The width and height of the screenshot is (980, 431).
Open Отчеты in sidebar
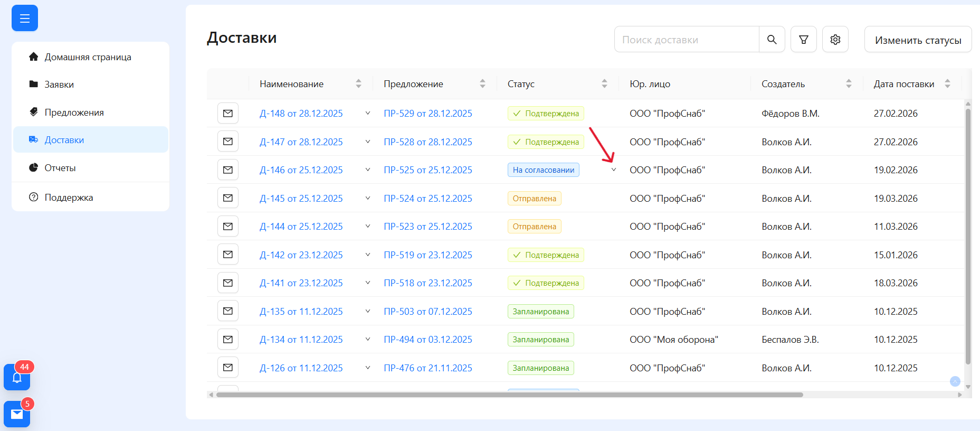click(x=60, y=168)
